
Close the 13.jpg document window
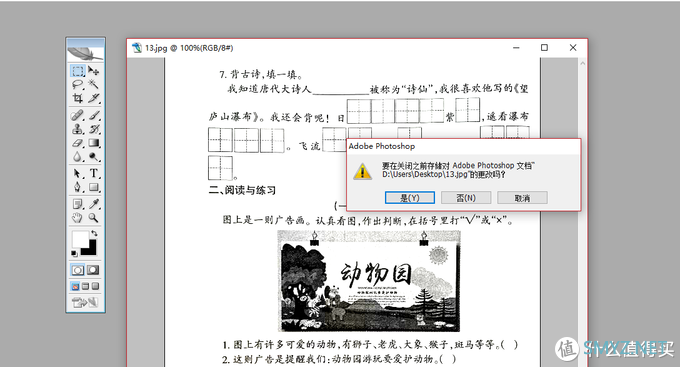point(573,48)
